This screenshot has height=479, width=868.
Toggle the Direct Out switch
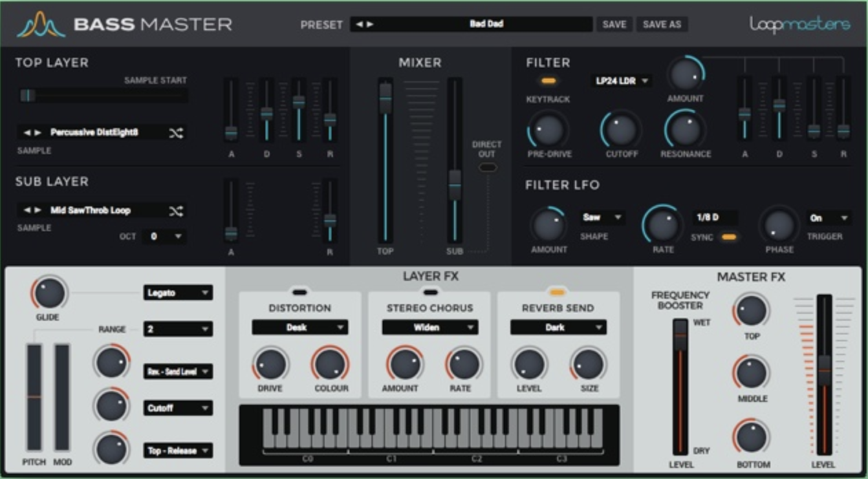tap(487, 167)
